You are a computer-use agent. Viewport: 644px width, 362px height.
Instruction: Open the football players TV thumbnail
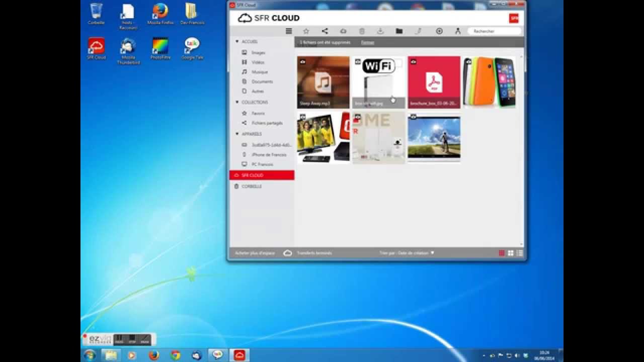(x=323, y=138)
